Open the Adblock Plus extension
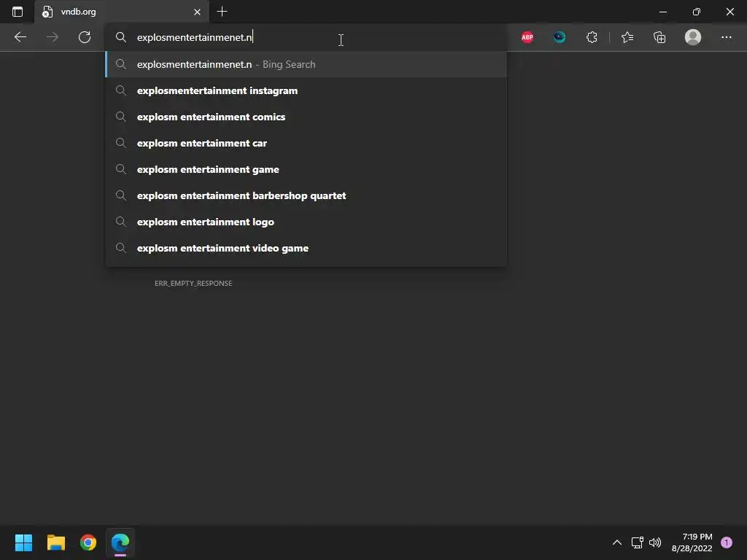 tap(527, 37)
